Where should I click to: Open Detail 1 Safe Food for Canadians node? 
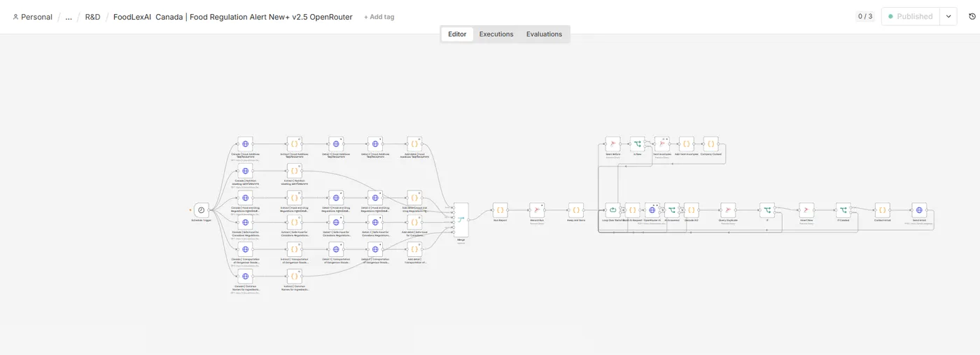(335, 223)
